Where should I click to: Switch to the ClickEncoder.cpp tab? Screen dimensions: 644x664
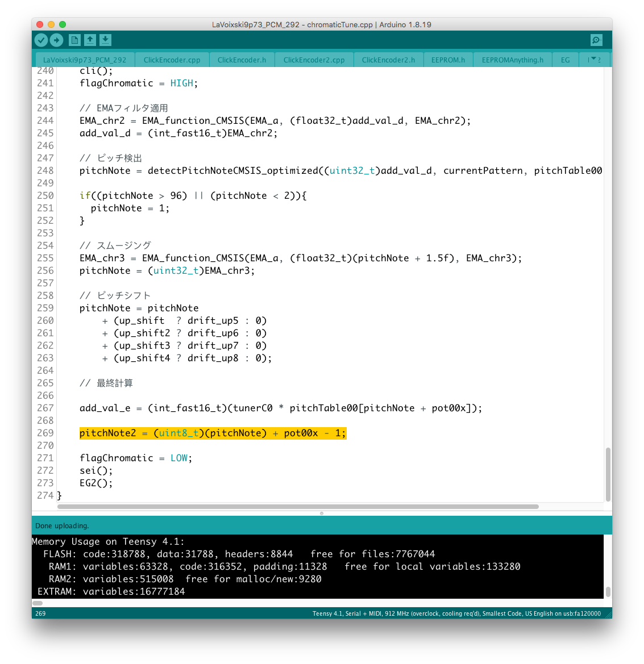point(172,60)
